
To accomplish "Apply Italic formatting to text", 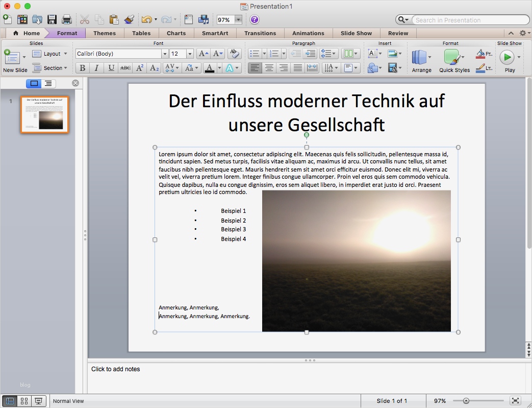I will coord(96,67).
